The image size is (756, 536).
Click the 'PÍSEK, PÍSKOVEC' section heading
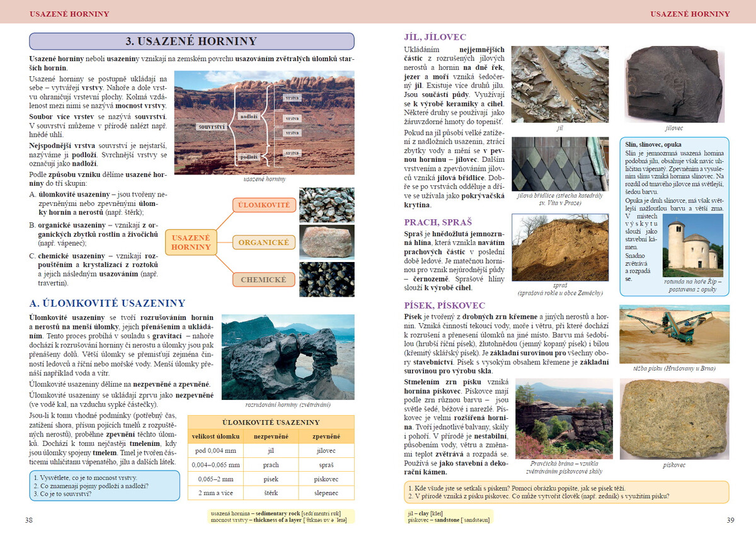(445, 305)
